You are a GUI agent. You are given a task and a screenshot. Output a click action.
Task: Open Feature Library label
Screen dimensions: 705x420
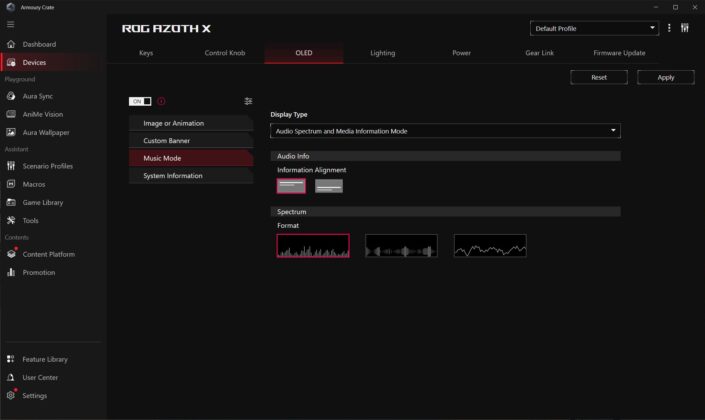click(45, 359)
